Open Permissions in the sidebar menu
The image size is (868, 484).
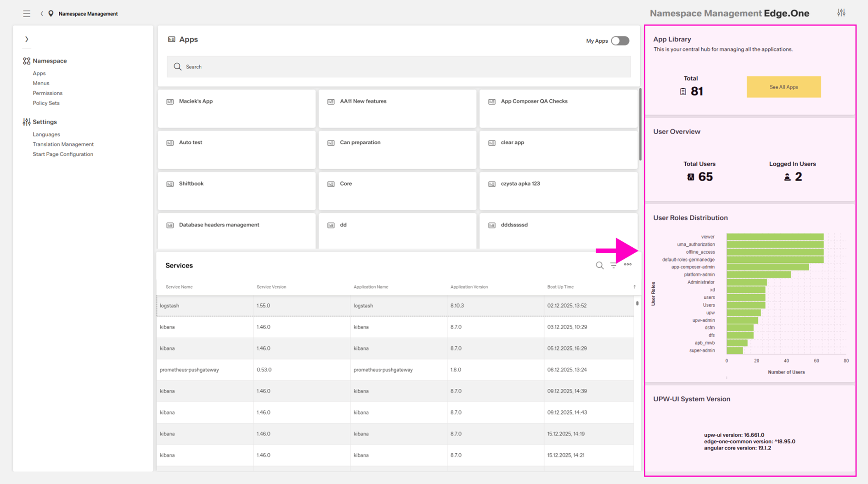point(47,93)
